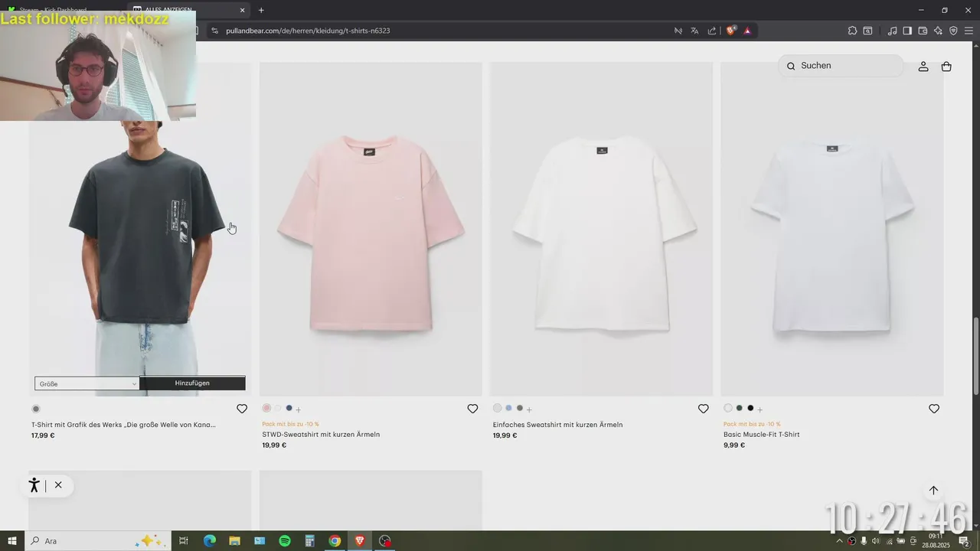
Task: Open the Brave Shields lion icon
Action: 731,31
